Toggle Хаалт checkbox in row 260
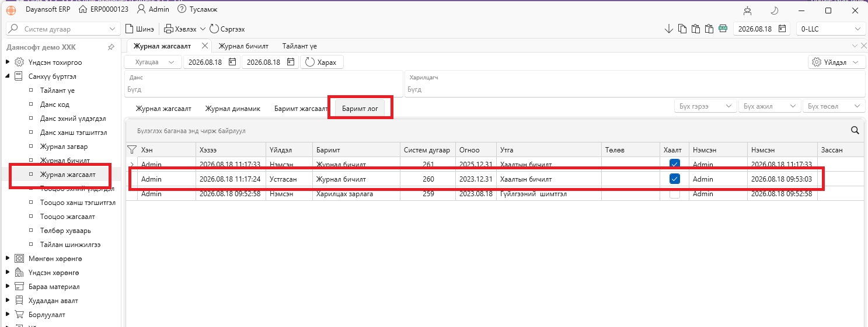The image size is (868, 327). [x=675, y=179]
